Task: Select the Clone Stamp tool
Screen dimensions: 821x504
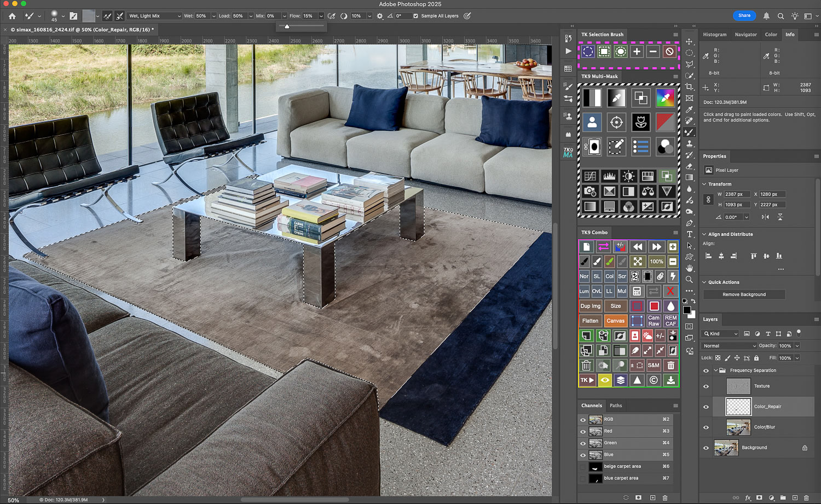Action: (689, 143)
